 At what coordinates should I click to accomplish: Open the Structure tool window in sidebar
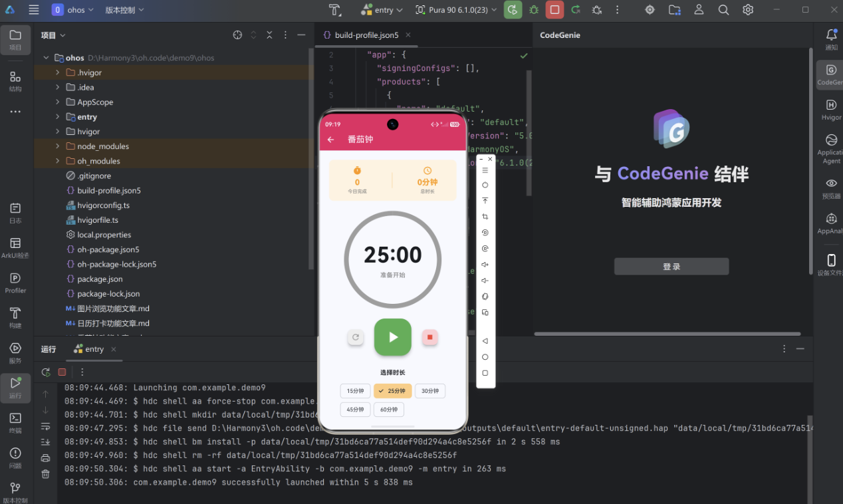click(15, 81)
